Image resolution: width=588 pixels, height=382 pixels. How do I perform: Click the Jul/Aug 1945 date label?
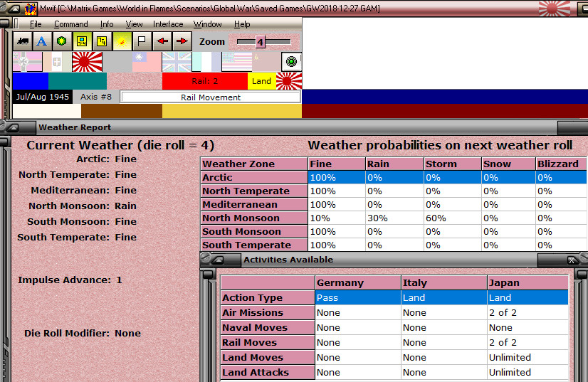(43, 97)
